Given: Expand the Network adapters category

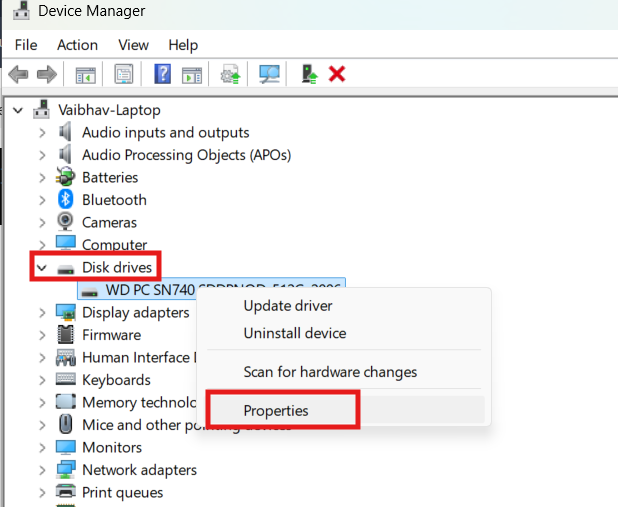Looking at the screenshot, I should coord(41,470).
